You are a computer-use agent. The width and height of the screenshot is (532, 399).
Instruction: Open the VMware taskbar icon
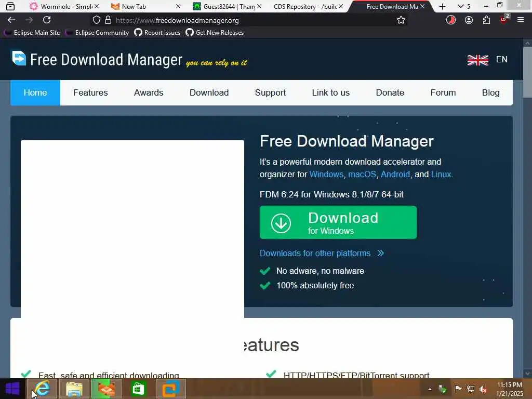coord(170,389)
